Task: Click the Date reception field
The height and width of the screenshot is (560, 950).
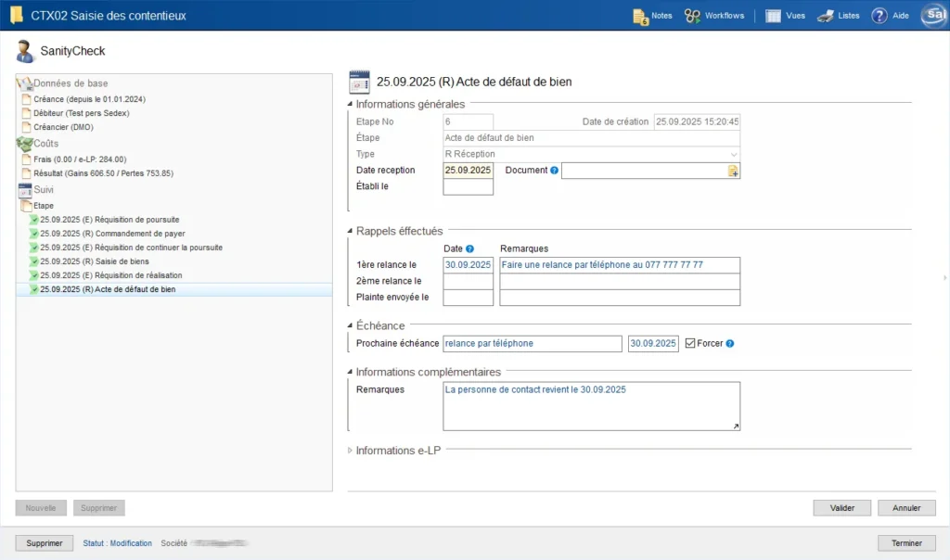Action: [x=468, y=171]
